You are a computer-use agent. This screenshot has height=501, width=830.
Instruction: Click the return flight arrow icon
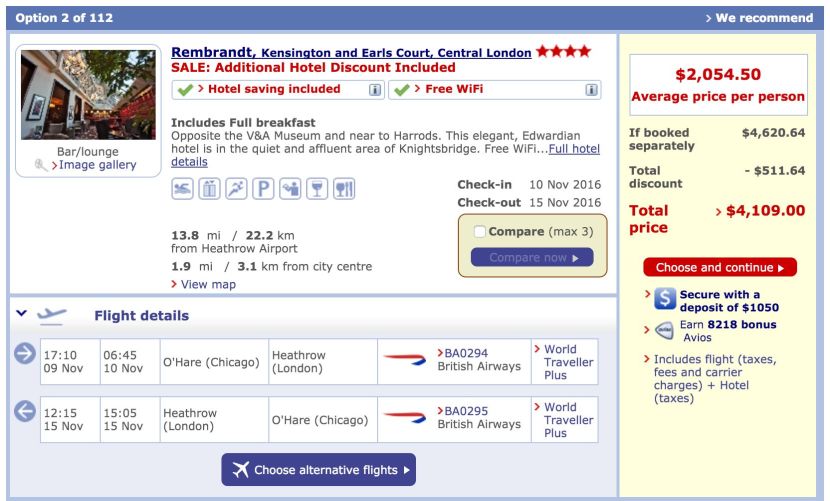click(x=25, y=411)
